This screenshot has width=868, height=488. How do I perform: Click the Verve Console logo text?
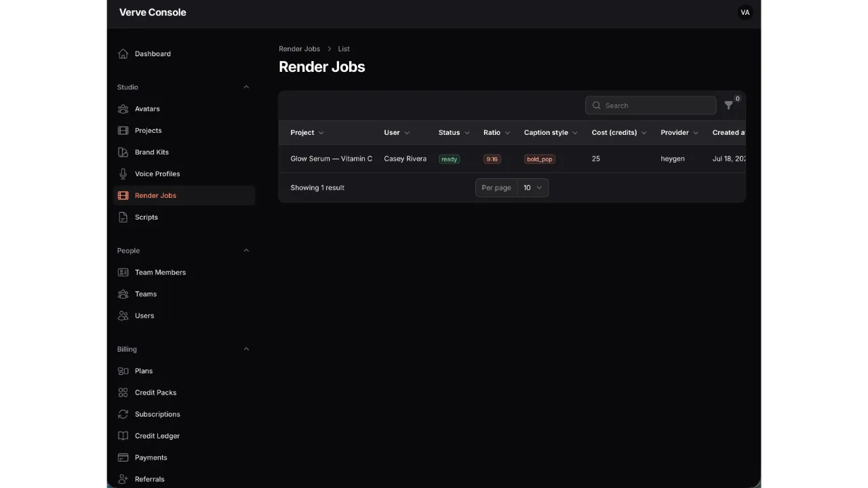click(153, 12)
